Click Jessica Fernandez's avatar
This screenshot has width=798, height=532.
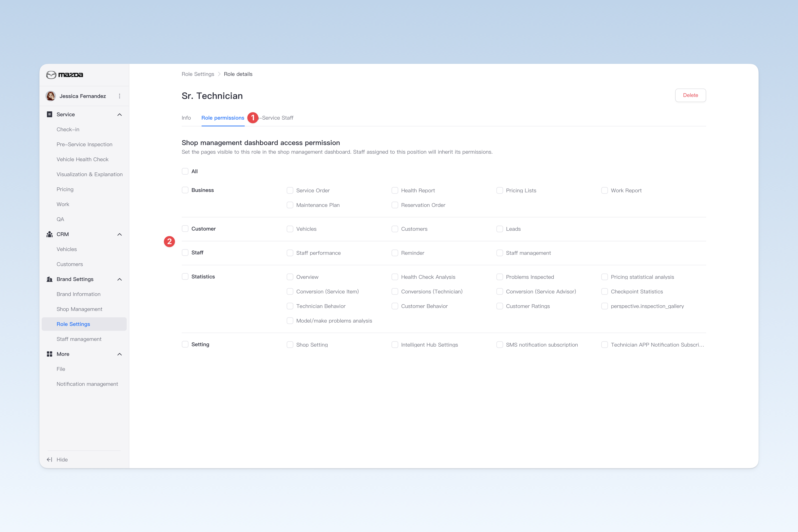pyautogui.click(x=51, y=96)
